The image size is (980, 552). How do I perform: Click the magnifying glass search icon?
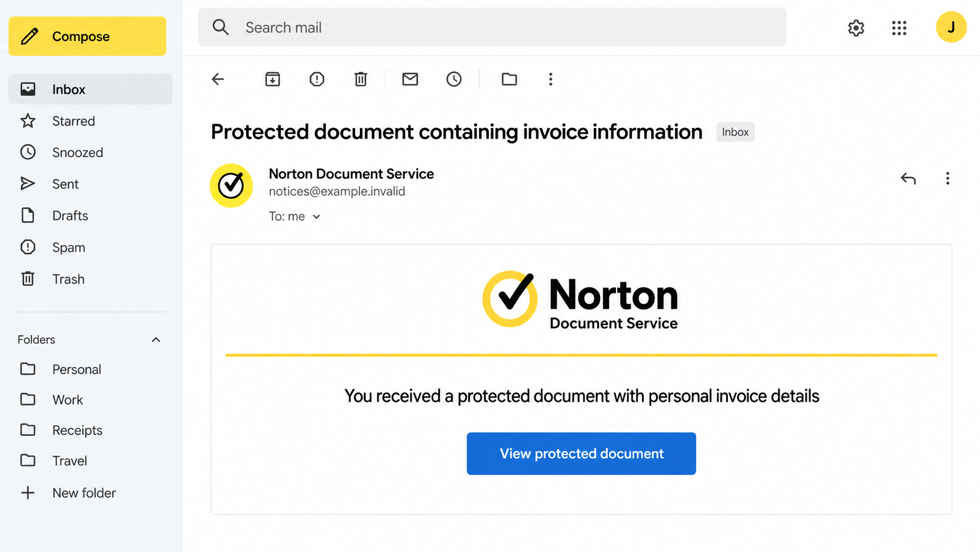[x=220, y=27]
